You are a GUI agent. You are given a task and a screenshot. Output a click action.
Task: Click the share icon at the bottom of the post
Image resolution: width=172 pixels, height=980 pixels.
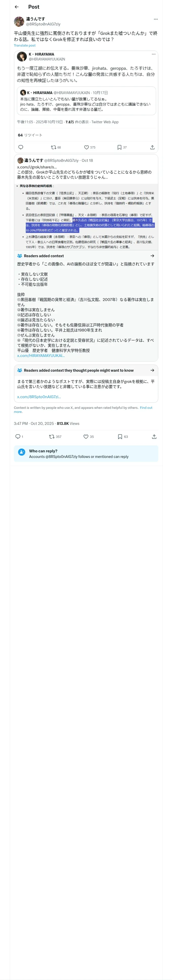click(x=154, y=436)
